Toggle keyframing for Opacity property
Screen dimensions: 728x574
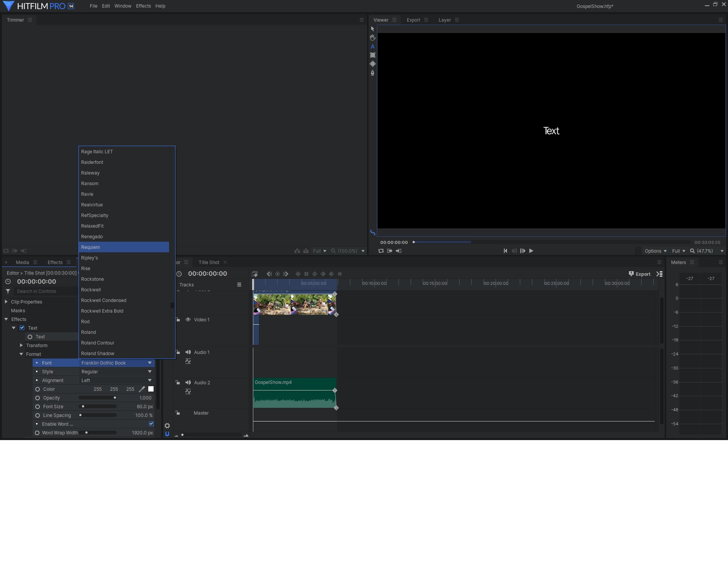[38, 398]
